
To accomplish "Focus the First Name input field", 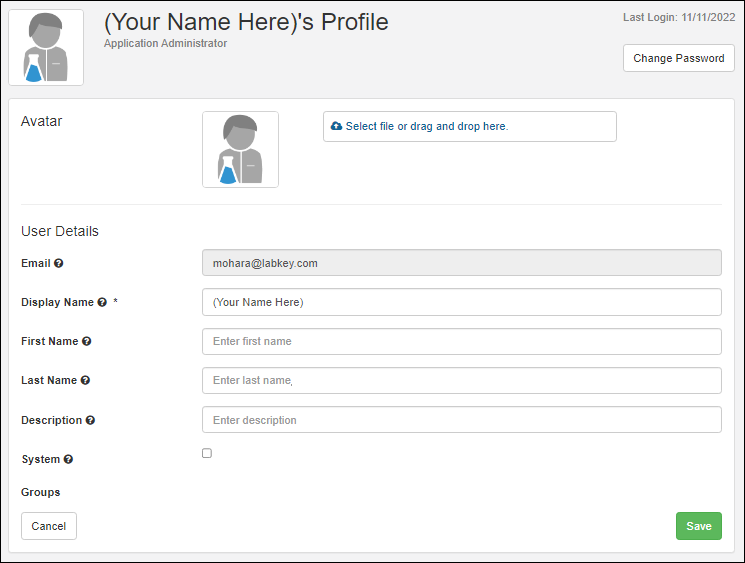I will (x=461, y=341).
